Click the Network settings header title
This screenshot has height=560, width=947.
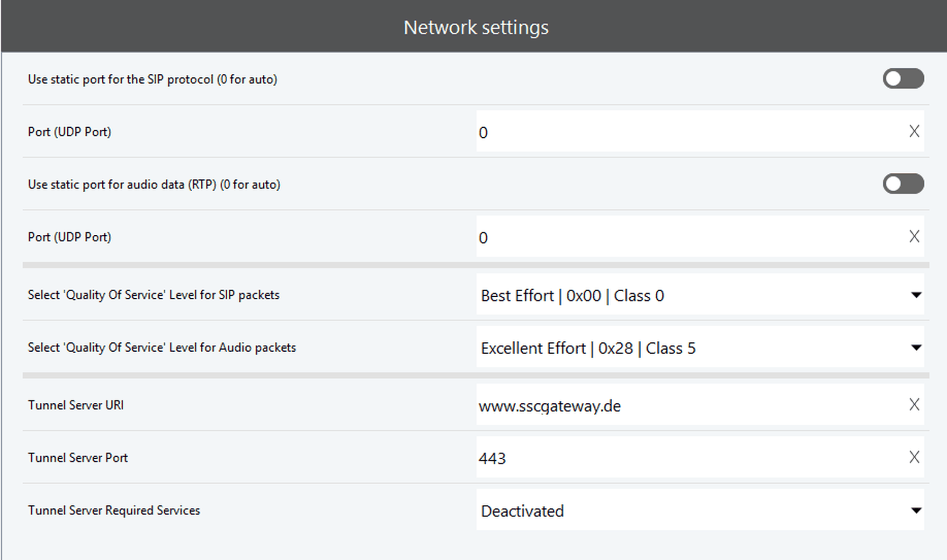pyautogui.click(x=475, y=27)
